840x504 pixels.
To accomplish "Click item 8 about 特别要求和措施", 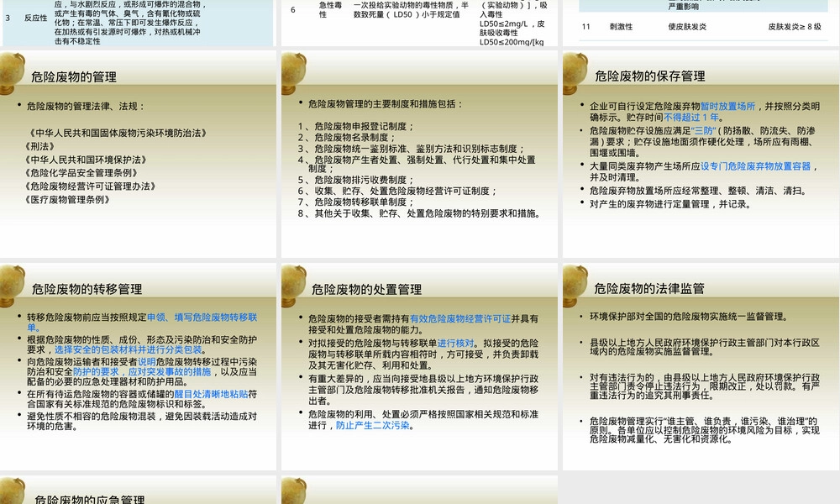I will (x=419, y=213).
